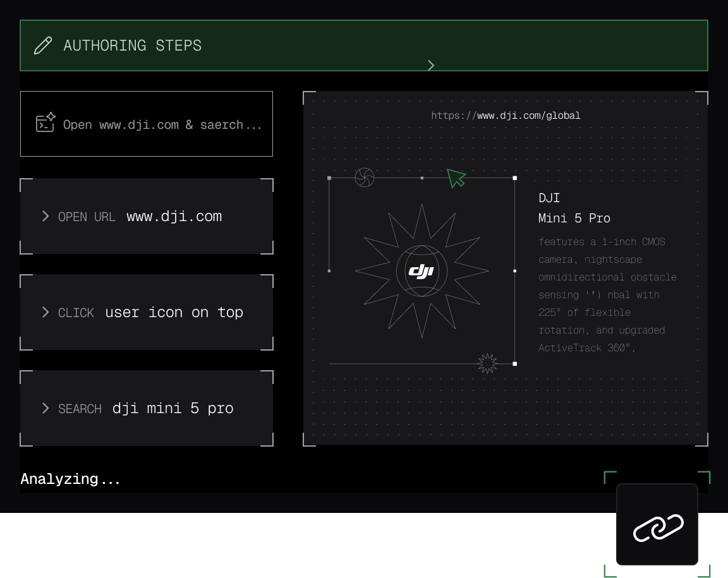Click the 'features a 1-inch CMOS' text line

[602, 242]
